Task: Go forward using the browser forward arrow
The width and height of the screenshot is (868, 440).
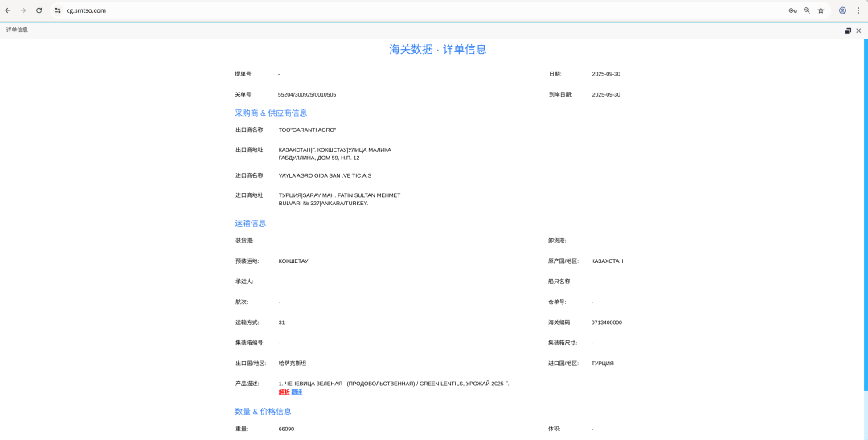Action: (x=23, y=10)
